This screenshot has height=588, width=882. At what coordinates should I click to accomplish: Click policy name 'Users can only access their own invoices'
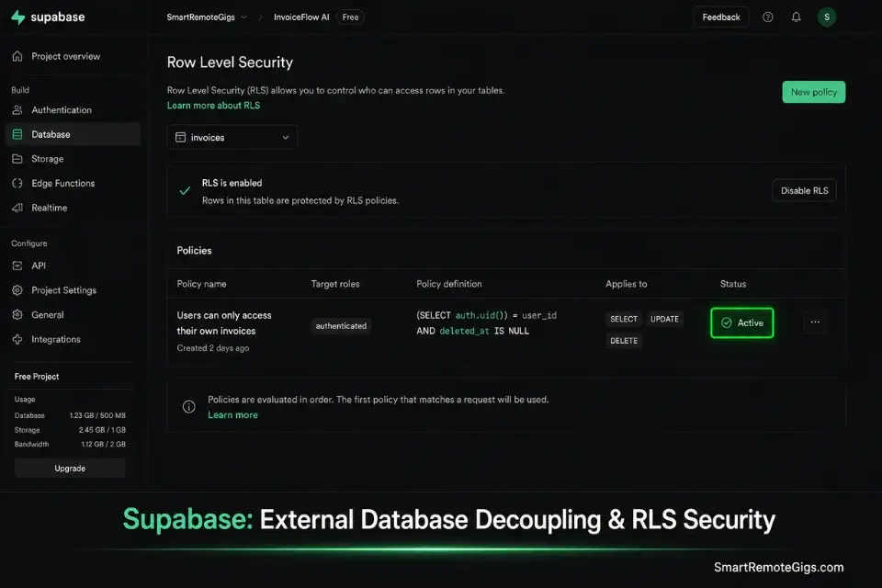[224, 323]
